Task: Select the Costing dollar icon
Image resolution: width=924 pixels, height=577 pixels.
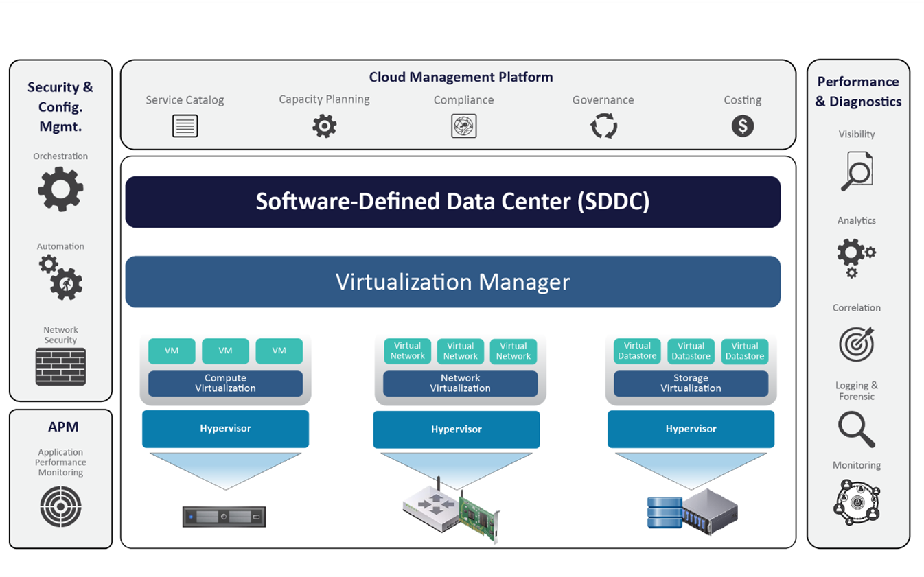Action: [742, 126]
